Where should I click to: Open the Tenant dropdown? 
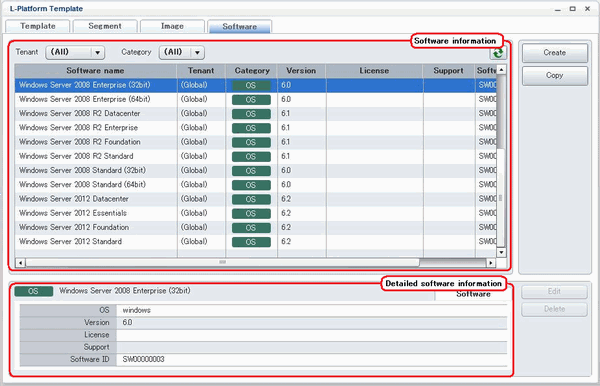pos(75,52)
